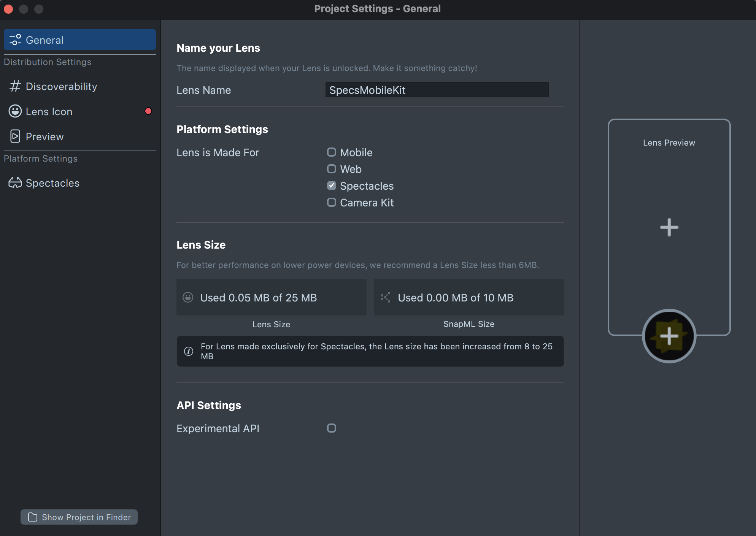Image resolution: width=756 pixels, height=536 pixels.
Task: Click the smiley icon in Lens Size box
Action: pos(188,297)
